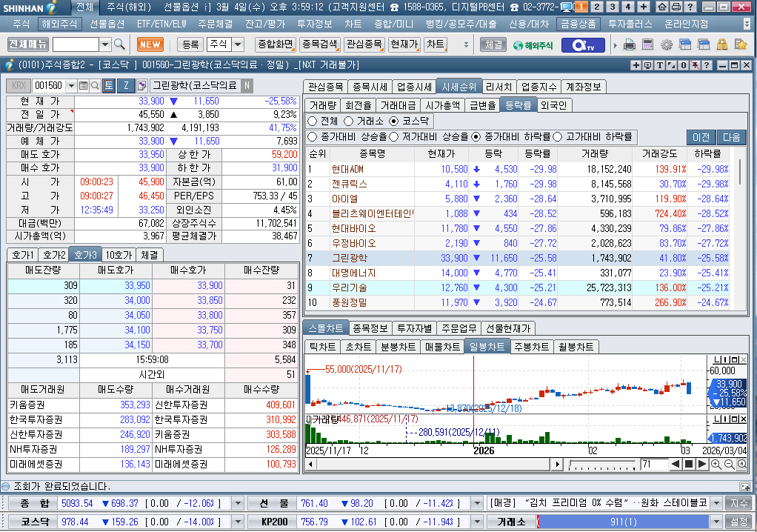Click the 전체메뉴 button
Viewport: 757px width, 532px height.
[28, 44]
